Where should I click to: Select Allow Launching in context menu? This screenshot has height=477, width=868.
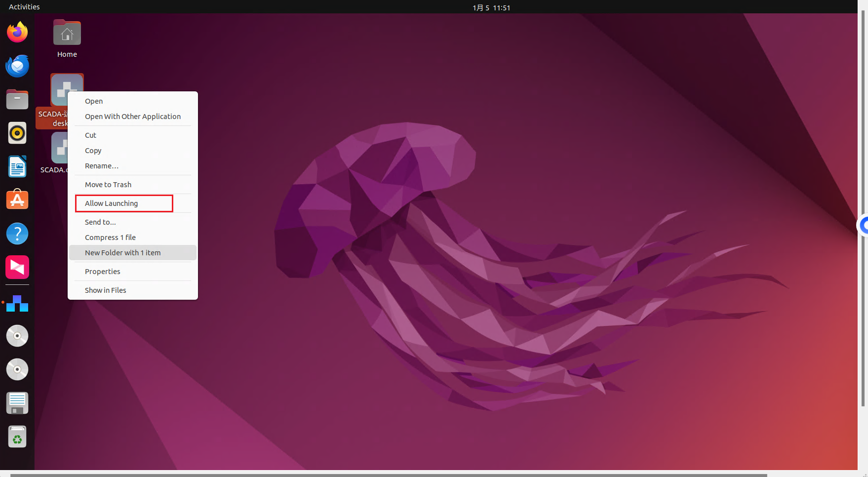(111, 203)
